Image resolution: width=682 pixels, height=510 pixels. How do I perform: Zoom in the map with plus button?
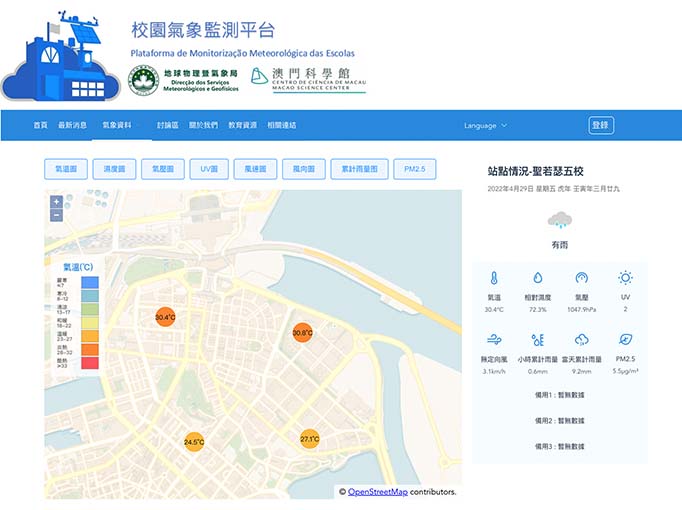[57, 202]
